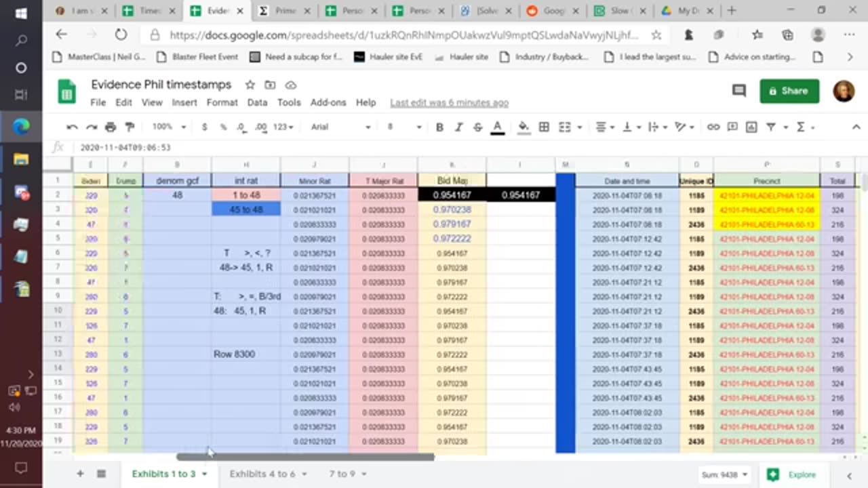
Task: Decrease decimal places
Action: point(241,127)
